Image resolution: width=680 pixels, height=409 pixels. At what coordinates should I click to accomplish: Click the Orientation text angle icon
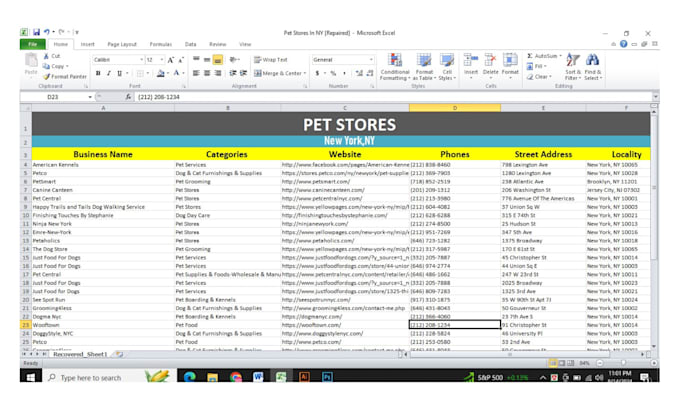tap(234, 60)
